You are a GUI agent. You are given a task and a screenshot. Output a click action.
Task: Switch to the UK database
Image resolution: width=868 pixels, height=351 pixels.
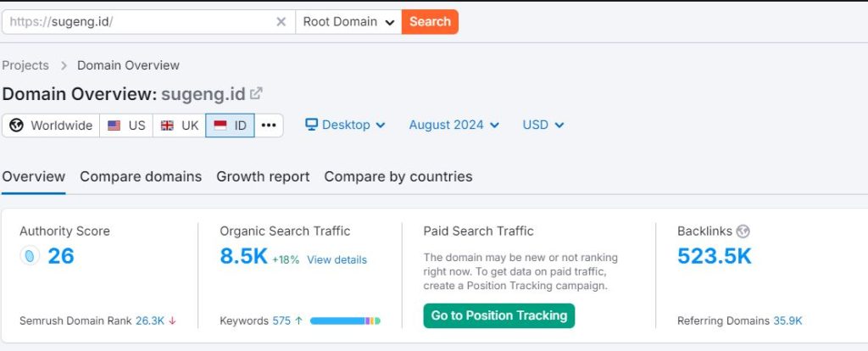[179, 125]
